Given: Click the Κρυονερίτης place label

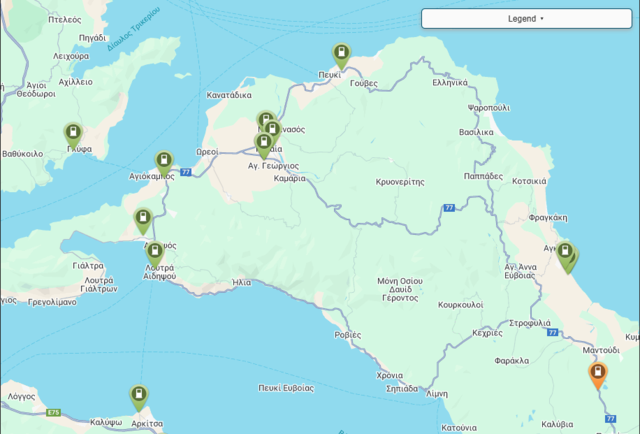Looking at the screenshot, I should [x=400, y=182].
